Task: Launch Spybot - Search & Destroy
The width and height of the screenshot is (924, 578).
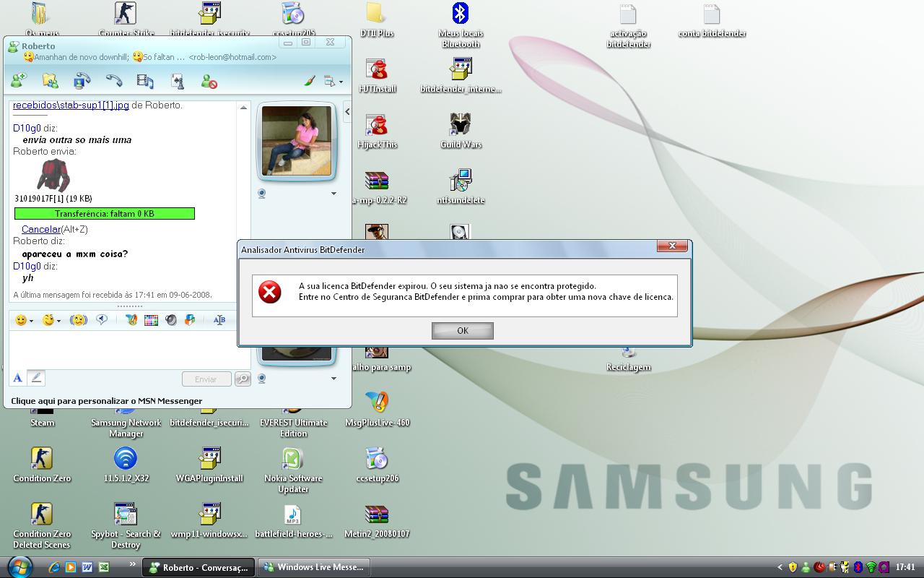Action: [x=126, y=526]
